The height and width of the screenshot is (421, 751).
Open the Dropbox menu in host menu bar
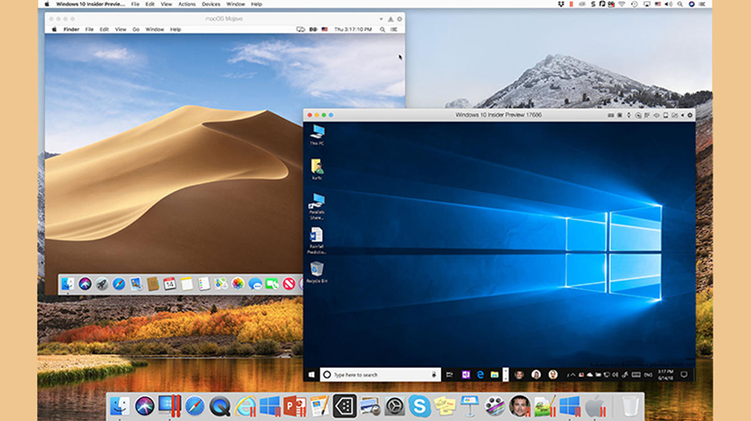pos(561,4)
